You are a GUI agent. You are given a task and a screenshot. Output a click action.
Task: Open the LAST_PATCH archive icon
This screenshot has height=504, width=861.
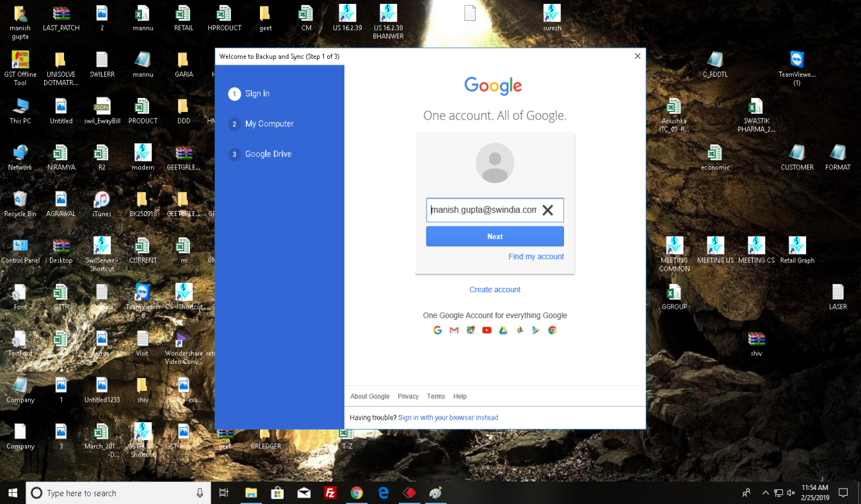click(x=61, y=18)
